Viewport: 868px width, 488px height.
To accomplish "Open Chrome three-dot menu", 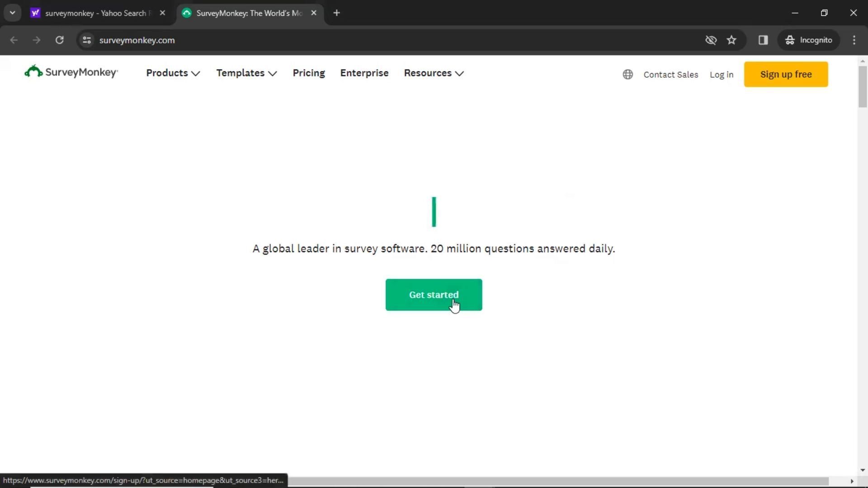I will point(854,40).
